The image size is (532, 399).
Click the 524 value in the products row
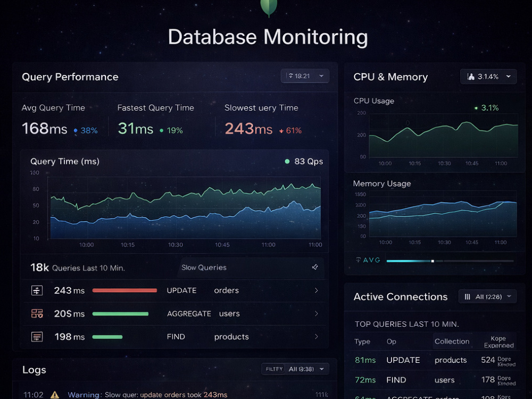click(x=488, y=360)
